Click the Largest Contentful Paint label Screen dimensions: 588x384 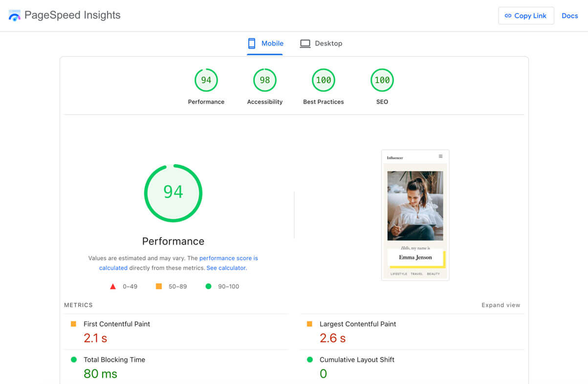click(x=358, y=324)
